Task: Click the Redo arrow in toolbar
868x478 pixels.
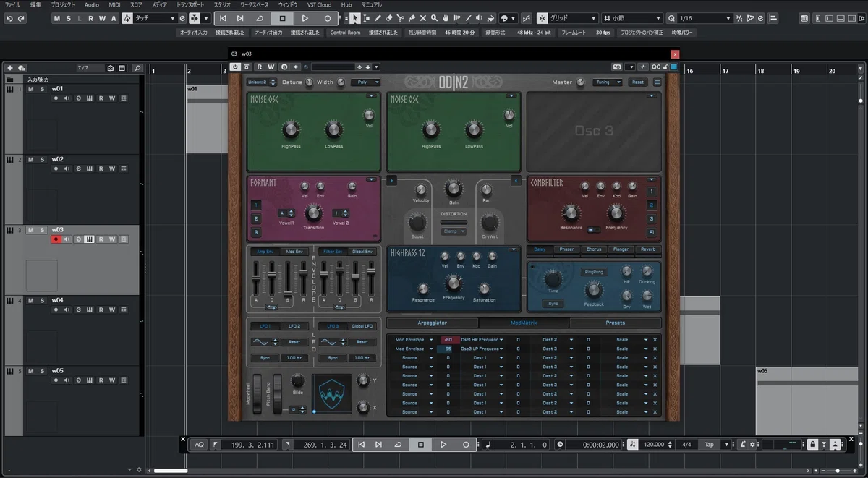Action: (x=21, y=18)
